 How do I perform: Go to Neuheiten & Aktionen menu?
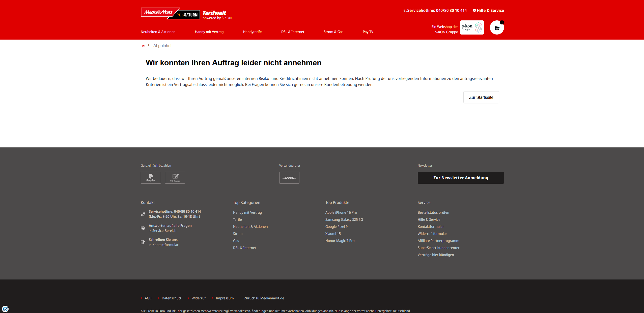158,32
